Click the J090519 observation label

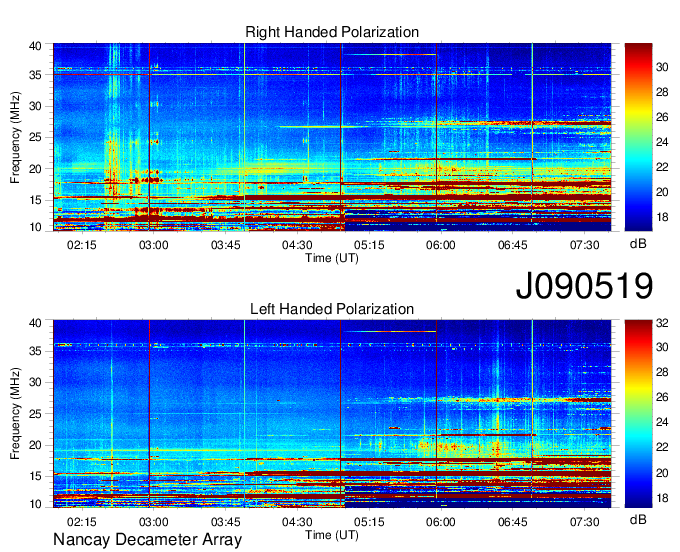[584, 285]
